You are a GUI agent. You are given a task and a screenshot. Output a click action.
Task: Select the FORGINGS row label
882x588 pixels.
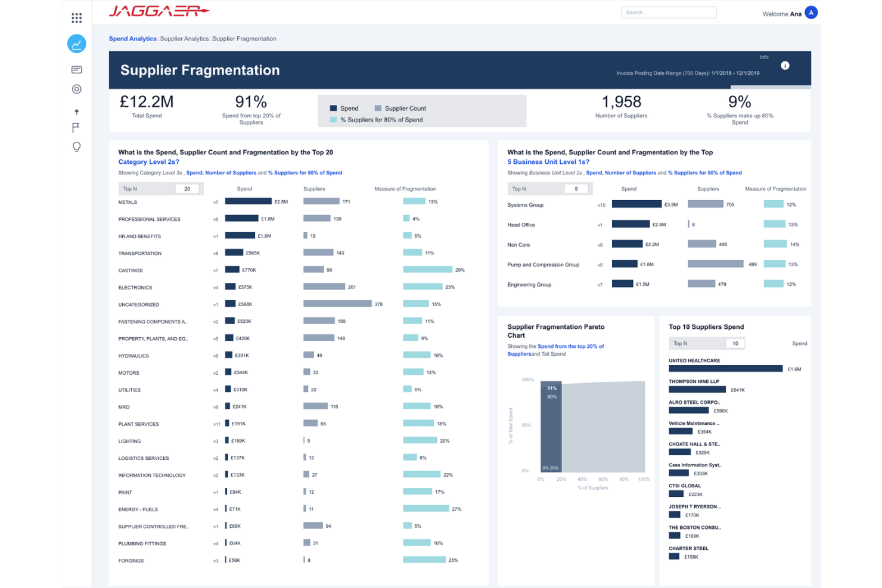tap(131, 561)
